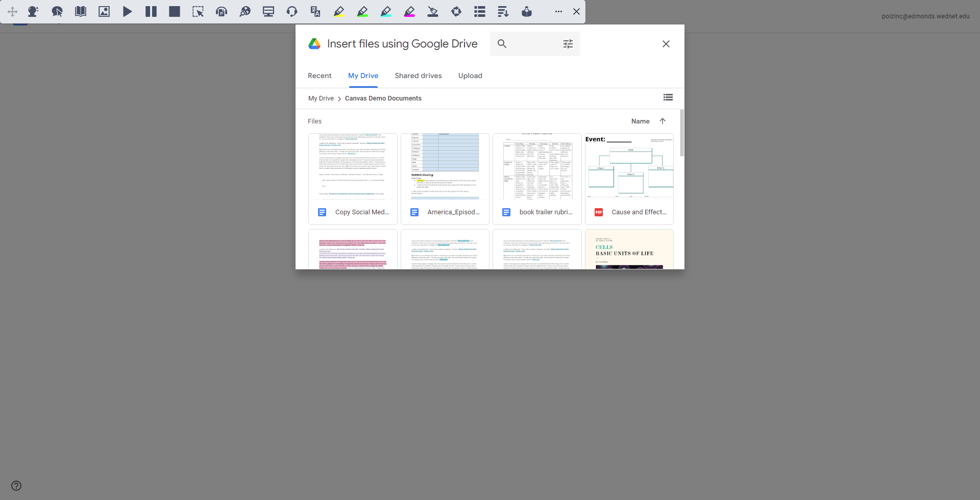Close the Read&Write toolbar
The image size is (980, 500).
(576, 11)
